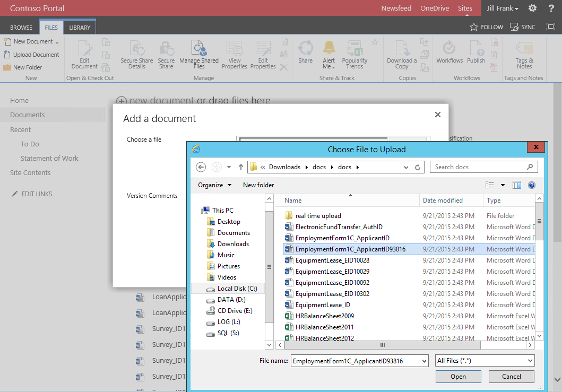Click the Cancel button in the dialog
This screenshot has width=562, height=392.
(512, 377)
